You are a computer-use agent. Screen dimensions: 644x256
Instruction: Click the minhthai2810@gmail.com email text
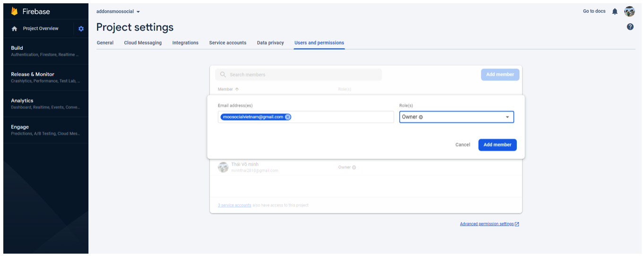[255, 171]
